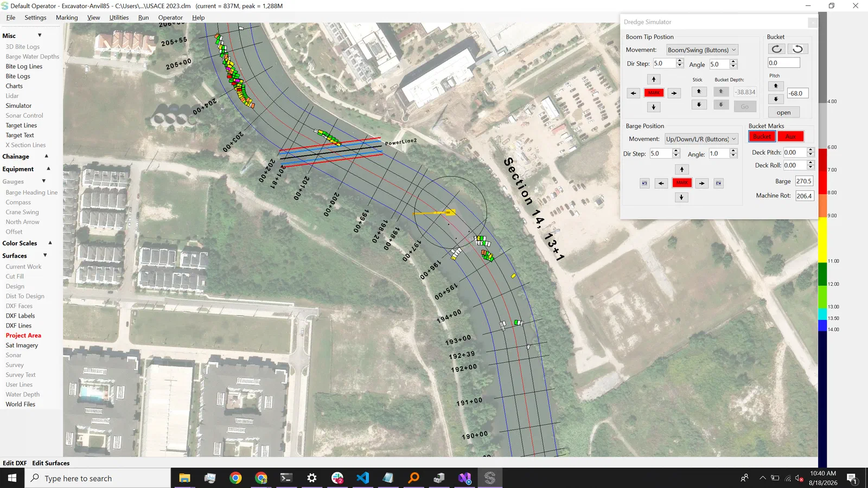
Task: Decrease bucket Pitch with down arrow
Action: (776, 99)
